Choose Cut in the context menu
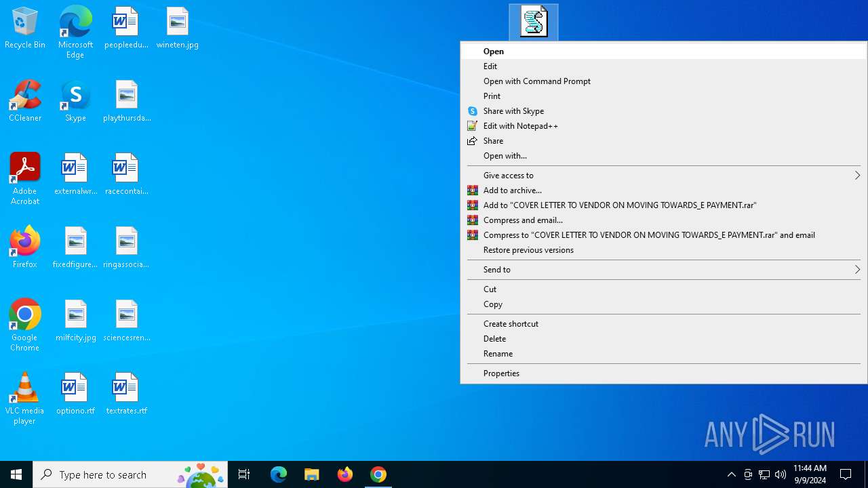This screenshot has width=868, height=488. click(x=664, y=289)
